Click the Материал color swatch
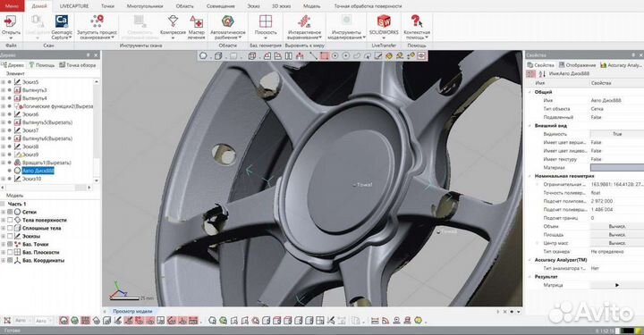The image size is (644, 335). (617, 167)
